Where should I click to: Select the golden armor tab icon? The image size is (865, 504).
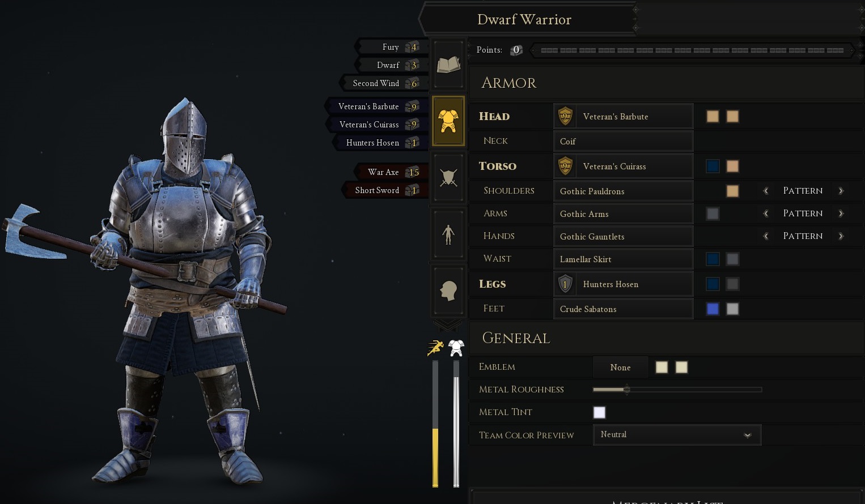448,121
